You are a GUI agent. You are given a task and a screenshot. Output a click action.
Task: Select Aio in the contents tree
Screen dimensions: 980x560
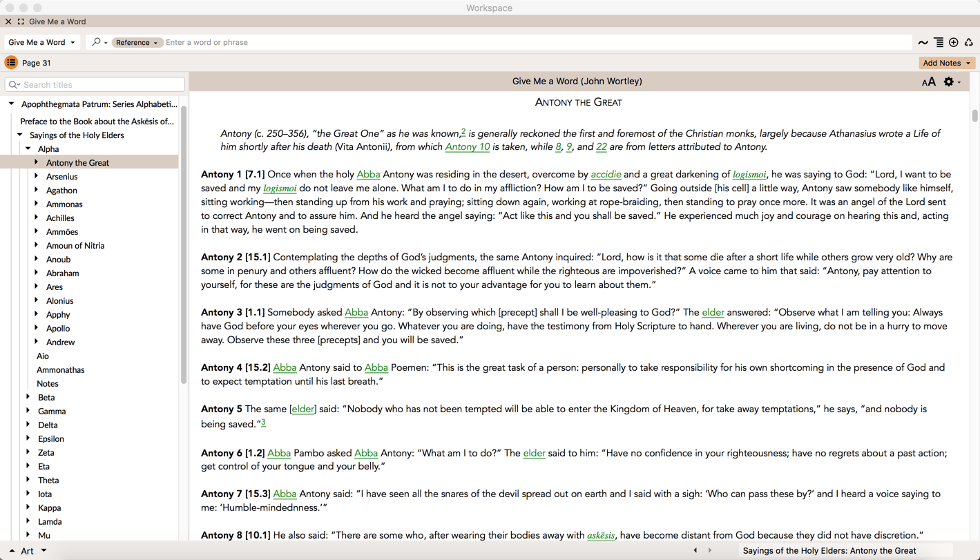tap(43, 356)
